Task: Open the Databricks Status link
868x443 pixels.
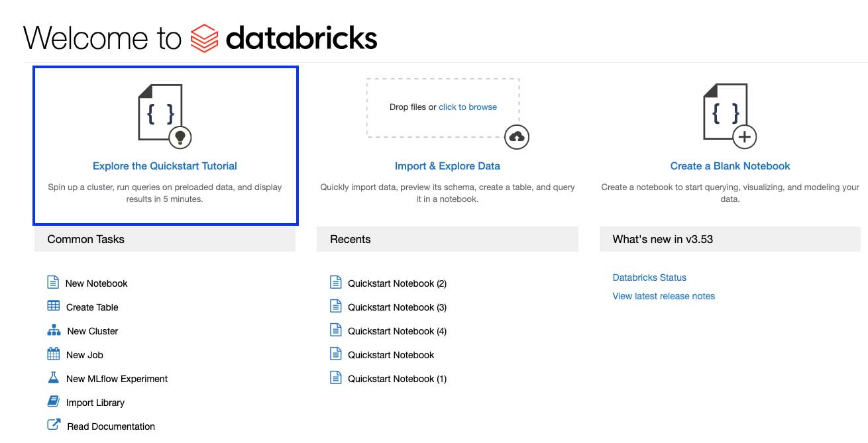Action: click(x=649, y=277)
